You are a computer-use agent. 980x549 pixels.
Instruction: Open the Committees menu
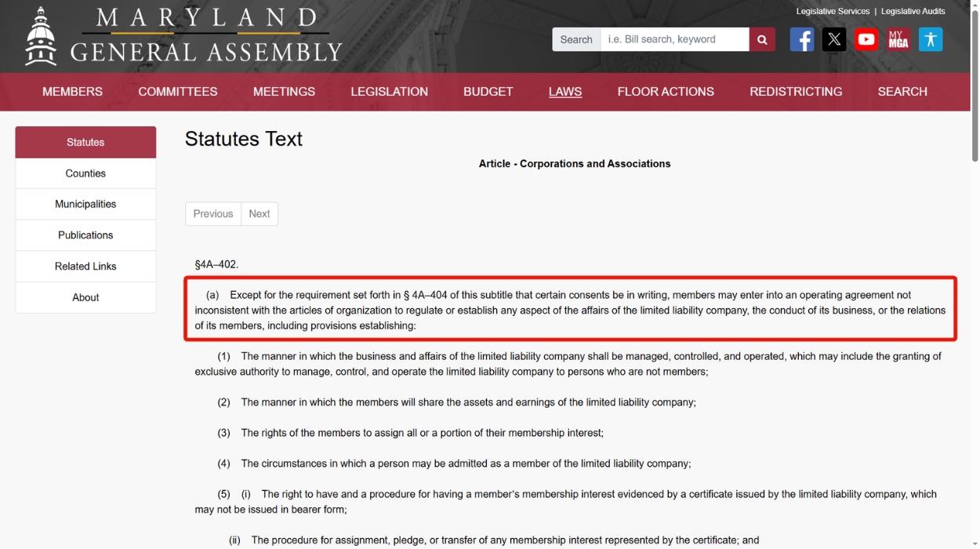[x=178, y=92]
